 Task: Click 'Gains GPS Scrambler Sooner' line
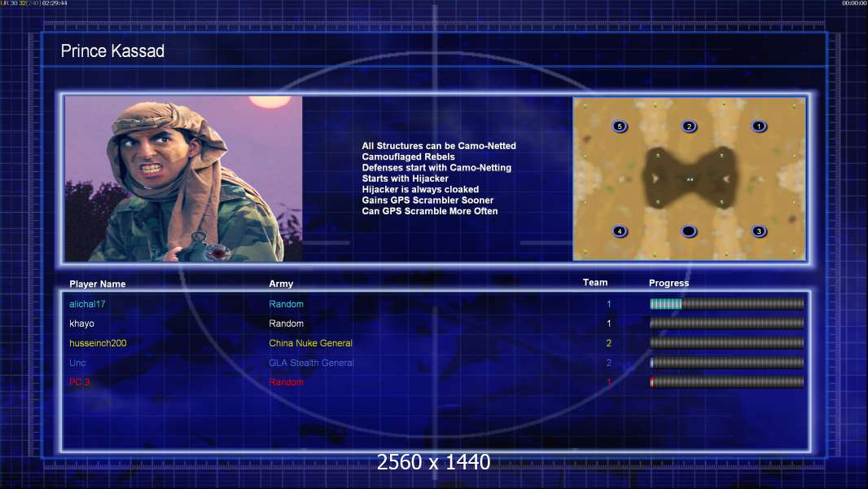427,200
